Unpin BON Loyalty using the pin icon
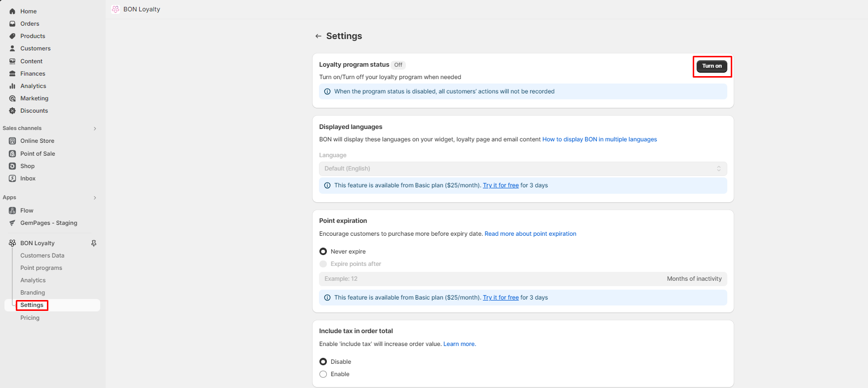 (94, 243)
